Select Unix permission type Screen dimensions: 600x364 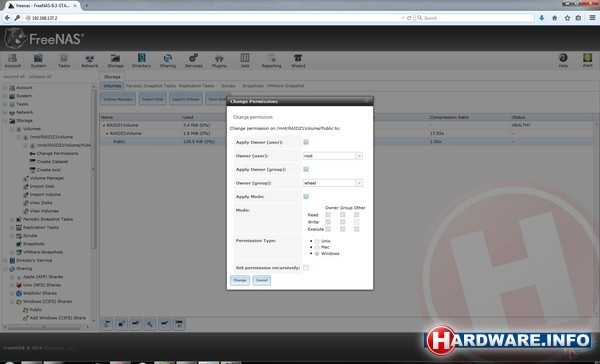[x=317, y=241]
